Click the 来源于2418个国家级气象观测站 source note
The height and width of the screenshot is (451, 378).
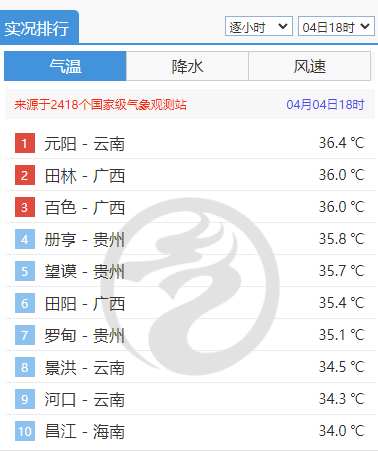100,105
